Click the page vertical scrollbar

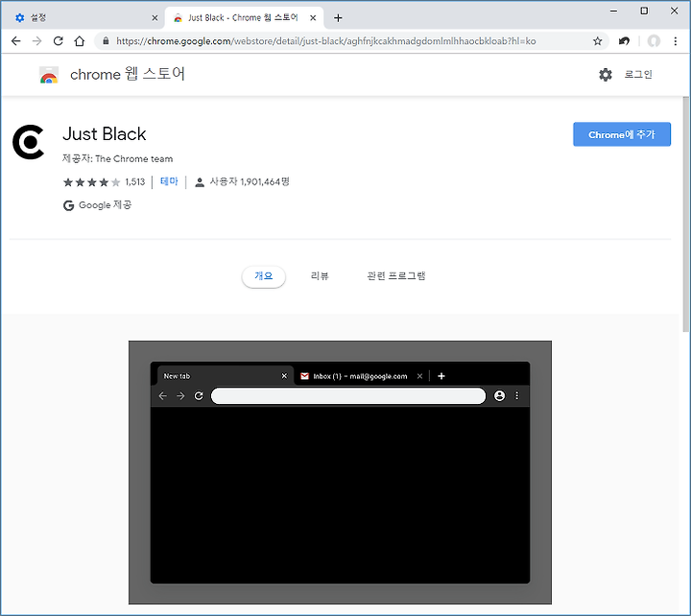(685, 214)
